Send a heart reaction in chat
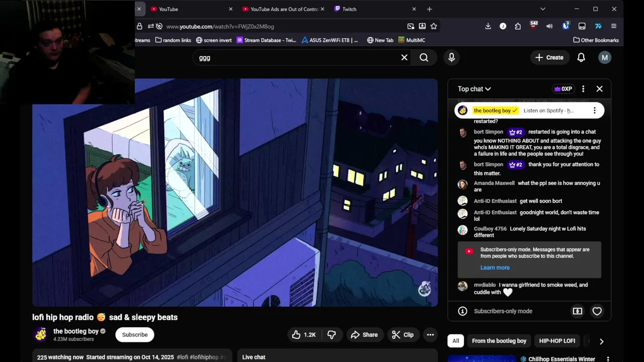The width and height of the screenshot is (644, 362). tap(597, 311)
